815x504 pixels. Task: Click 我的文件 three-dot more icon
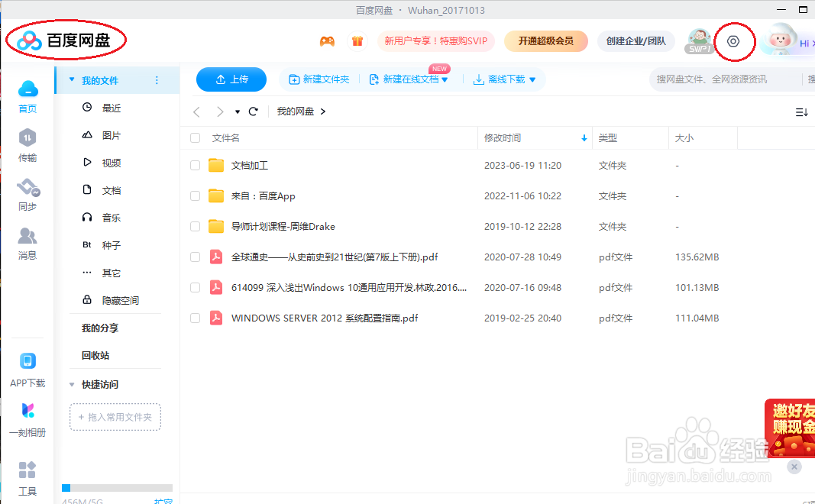click(x=157, y=80)
